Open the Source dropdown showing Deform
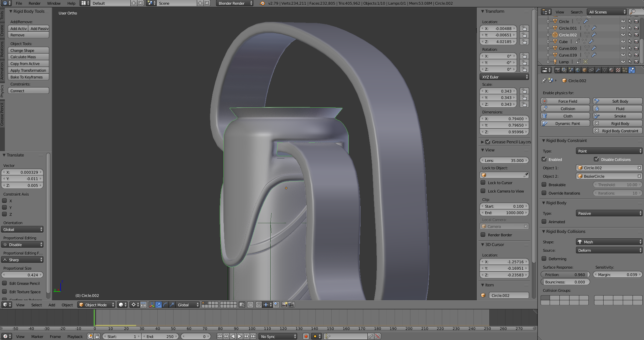This screenshot has width=644, height=340. coord(609,250)
